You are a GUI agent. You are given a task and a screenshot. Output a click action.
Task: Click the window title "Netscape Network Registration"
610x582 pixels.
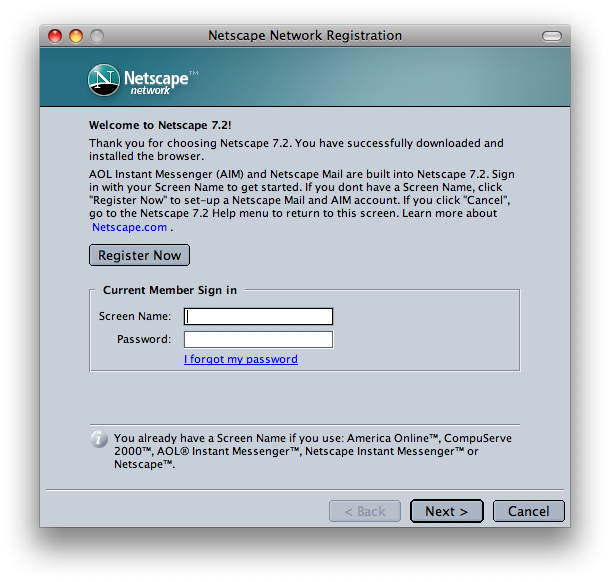305,36
